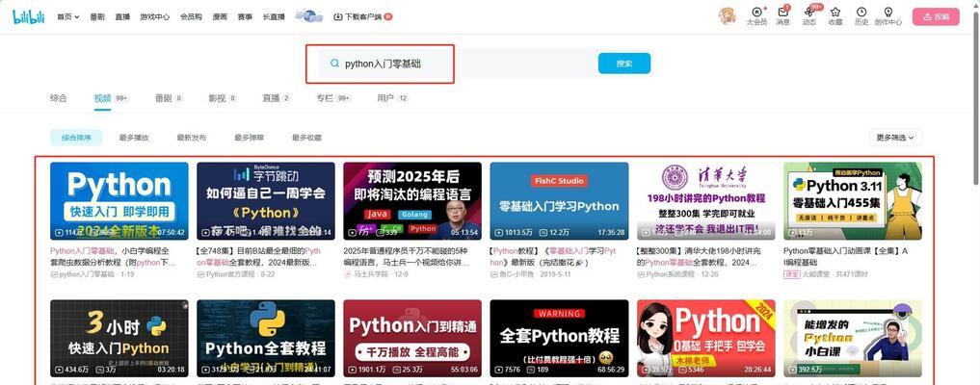
Task: Switch to the 直播 results tab
Action: pos(277,98)
